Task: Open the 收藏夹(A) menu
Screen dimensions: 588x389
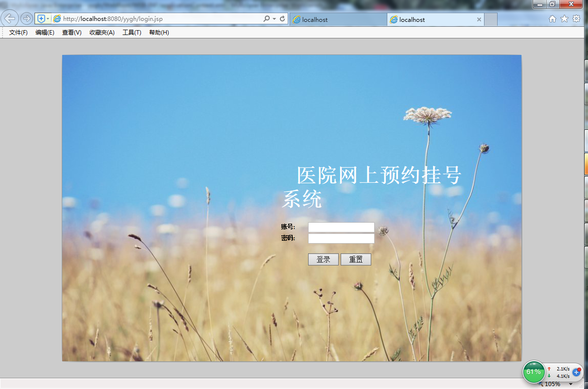Action: point(102,33)
